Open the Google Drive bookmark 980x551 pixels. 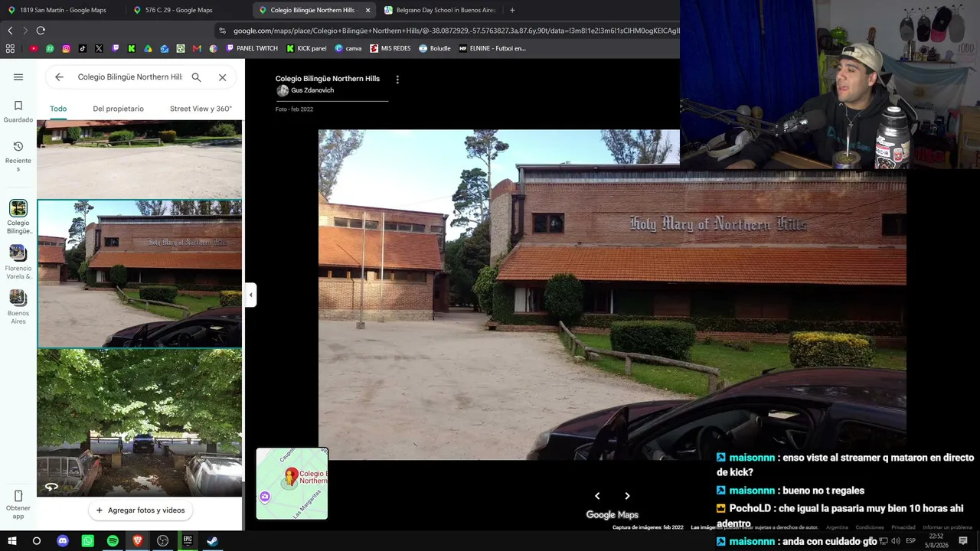[148, 48]
